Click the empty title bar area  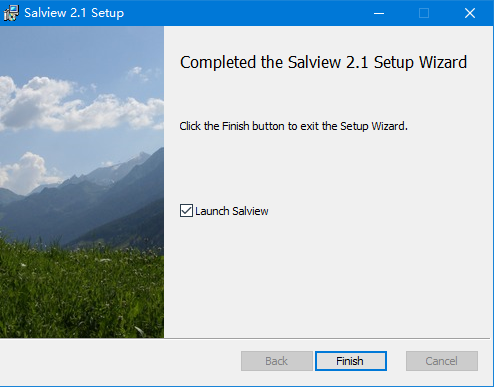[x=247, y=13]
